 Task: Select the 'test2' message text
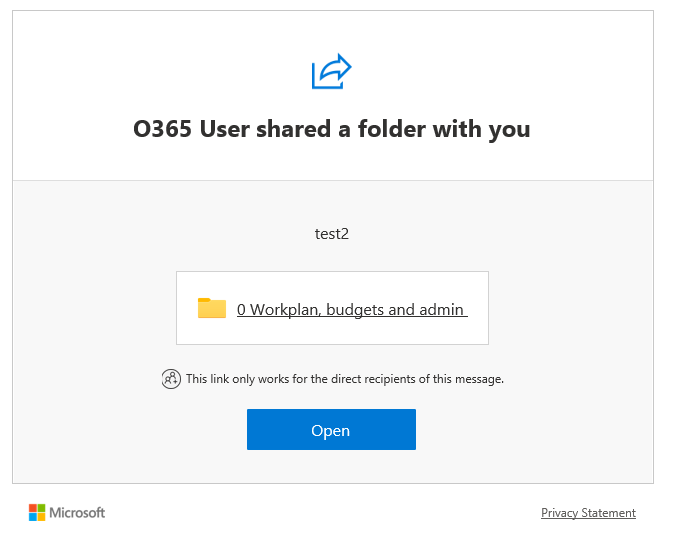click(332, 234)
